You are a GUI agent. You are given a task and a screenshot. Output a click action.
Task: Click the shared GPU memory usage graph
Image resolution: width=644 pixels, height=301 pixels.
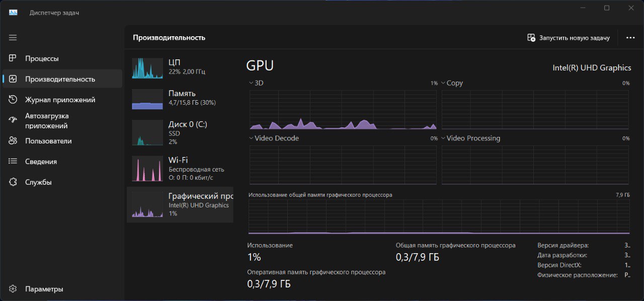(439, 217)
